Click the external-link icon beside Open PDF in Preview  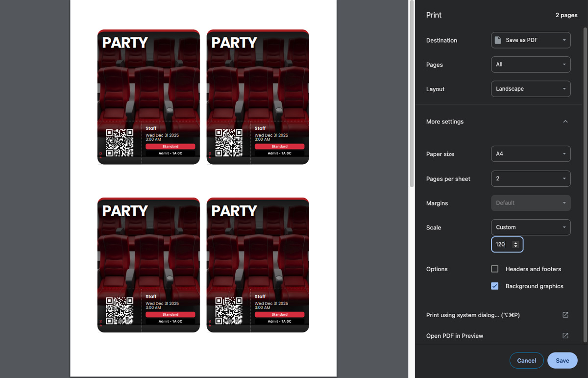pyautogui.click(x=565, y=335)
